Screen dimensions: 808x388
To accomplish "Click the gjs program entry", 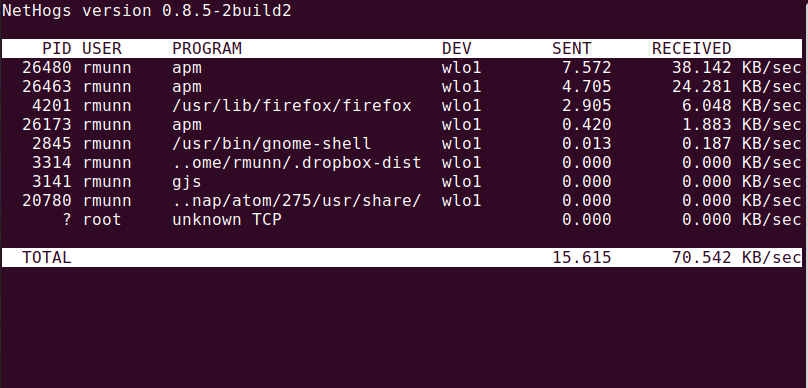I will (187, 182).
